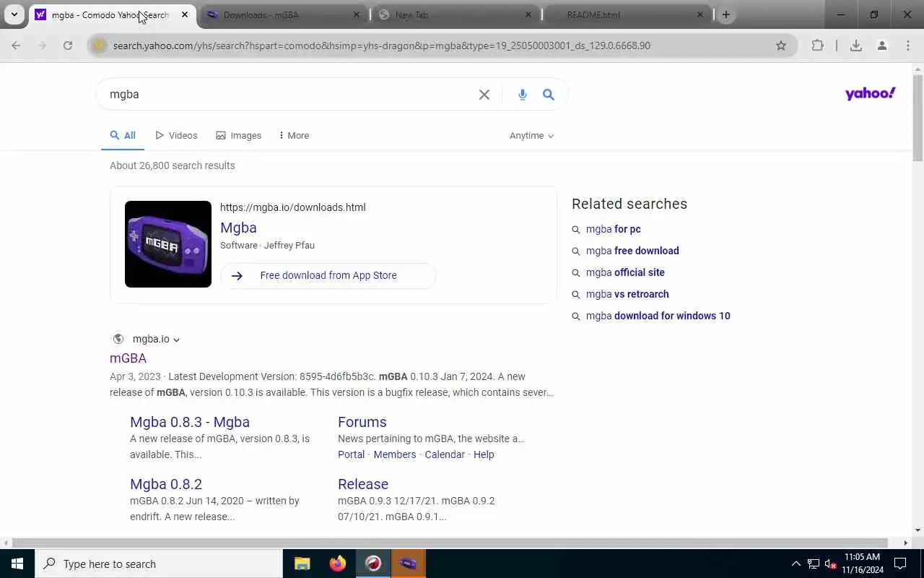Go forward using the forward arrow
Image resolution: width=924 pixels, height=578 pixels.
pyautogui.click(x=42, y=46)
